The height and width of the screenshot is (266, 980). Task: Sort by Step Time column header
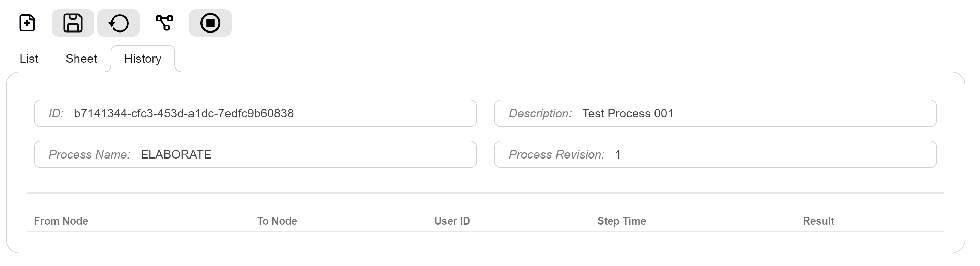[622, 221]
